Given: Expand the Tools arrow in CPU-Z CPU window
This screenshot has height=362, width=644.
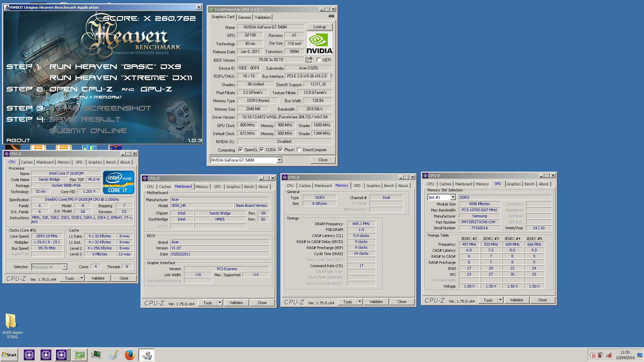Looking at the screenshot, I should click(81, 278).
